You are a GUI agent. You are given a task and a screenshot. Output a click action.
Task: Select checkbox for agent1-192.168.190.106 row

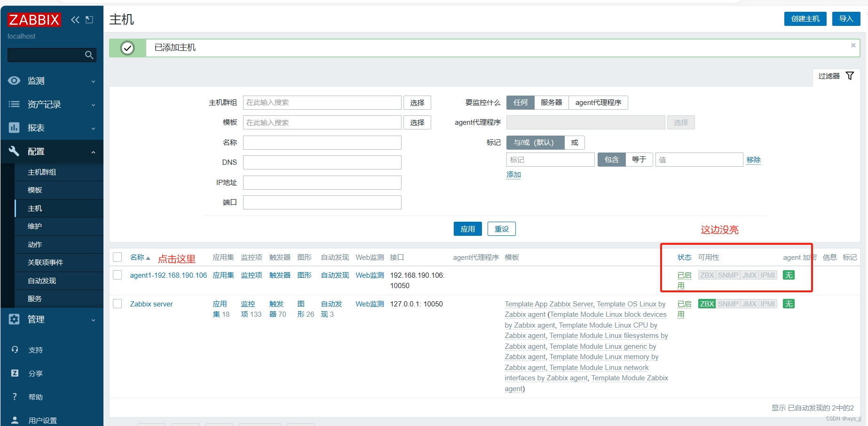[x=118, y=275]
